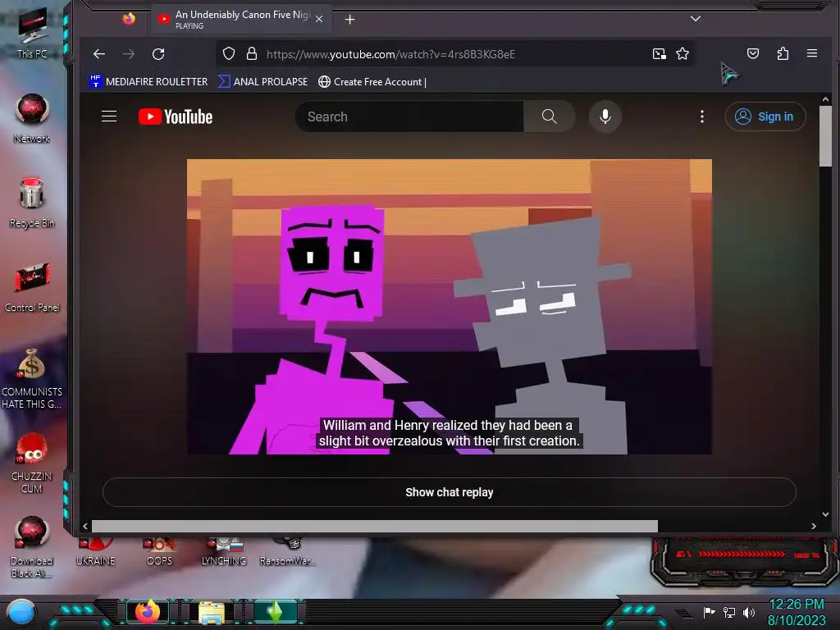The width and height of the screenshot is (840, 630).
Task: Go back using the browser back arrow
Action: point(99,54)
